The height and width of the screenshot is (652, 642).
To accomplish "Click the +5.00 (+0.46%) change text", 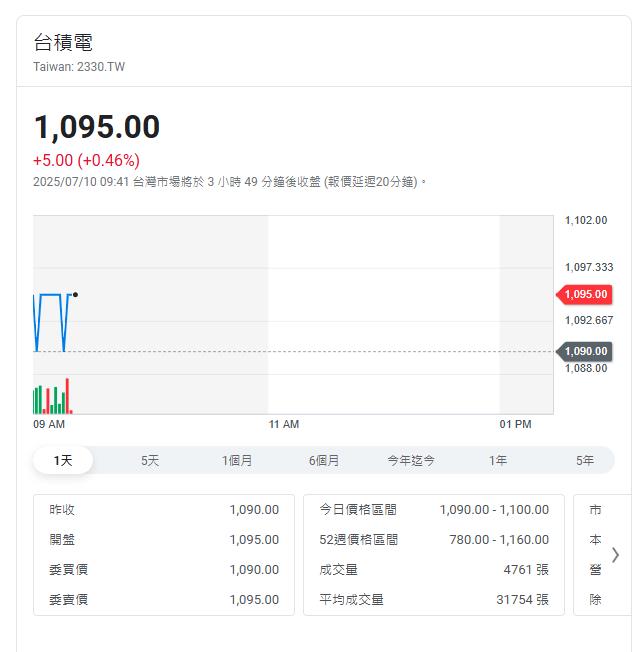I will click(86, 160).
